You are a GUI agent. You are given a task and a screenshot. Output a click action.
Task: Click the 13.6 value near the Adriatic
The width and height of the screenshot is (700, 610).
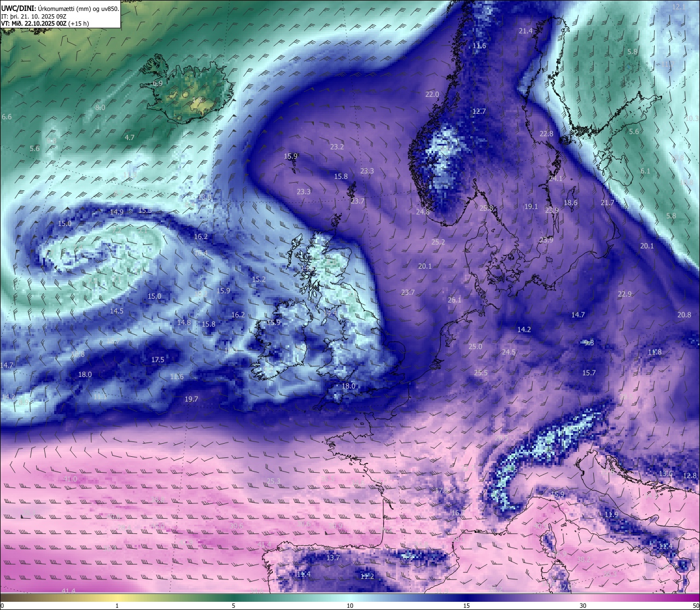[666, 474]
